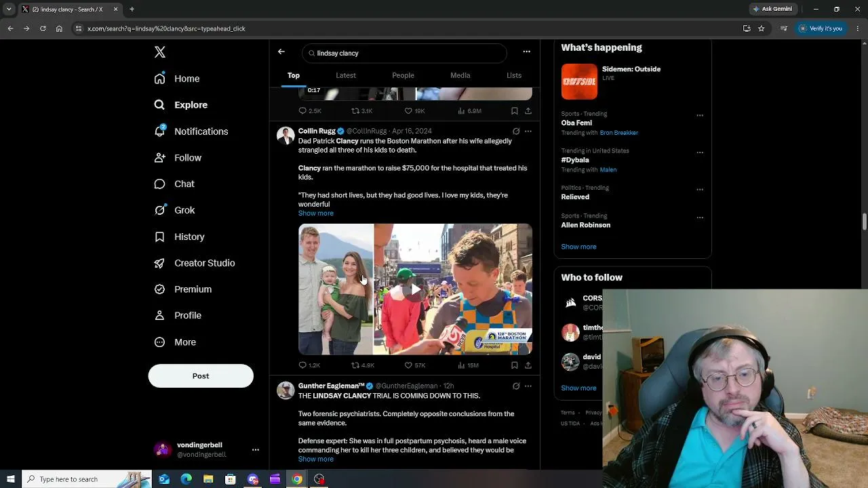Open account menu for vondingerbell
This screenshot has height=488, width=868.
tap(256, 449)
